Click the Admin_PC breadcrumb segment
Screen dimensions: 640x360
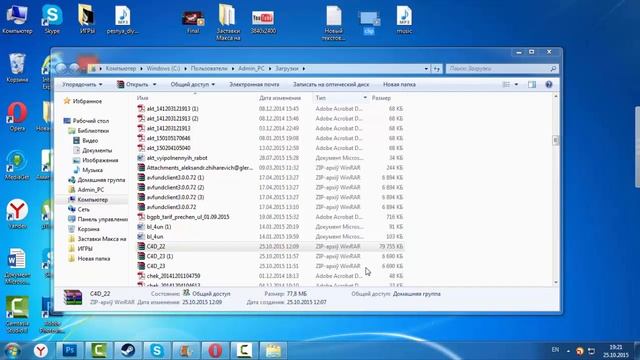251,69
